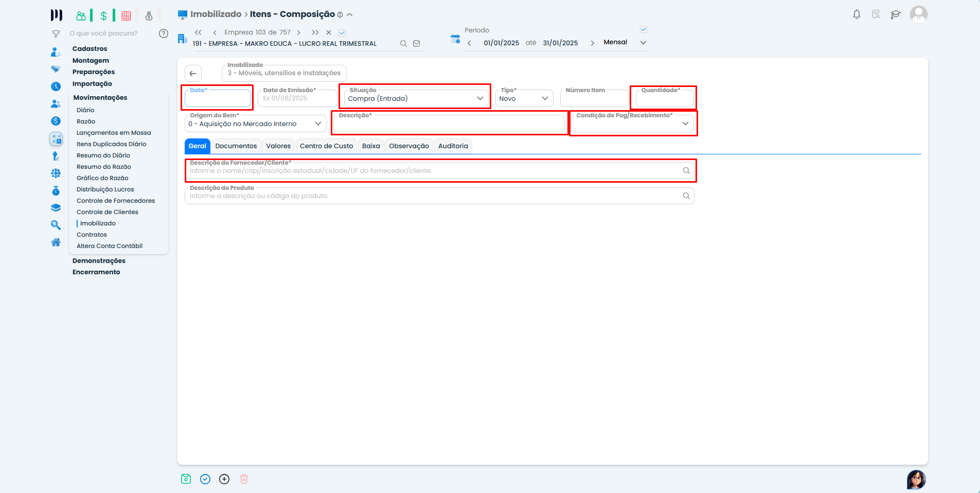The width and height of the screenshot is (980, 493).
Task: Switch to the Valores tab
Action: point(278,146)
